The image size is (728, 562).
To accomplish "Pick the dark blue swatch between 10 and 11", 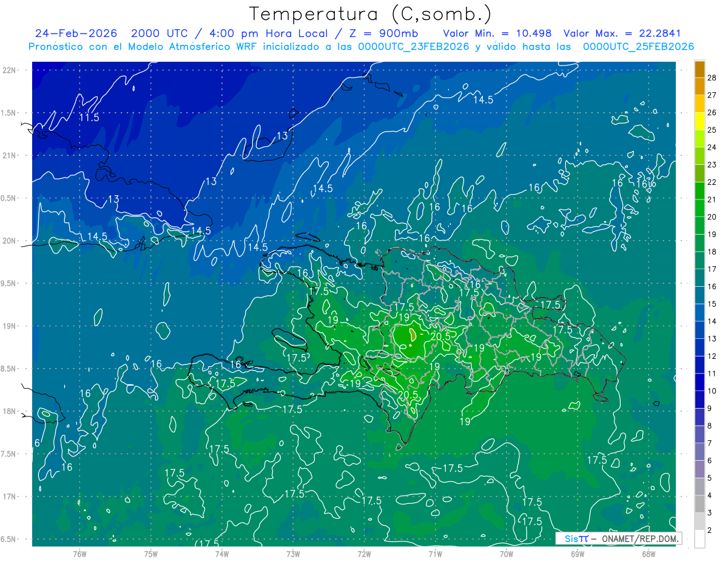I will (x=700, y=382).
